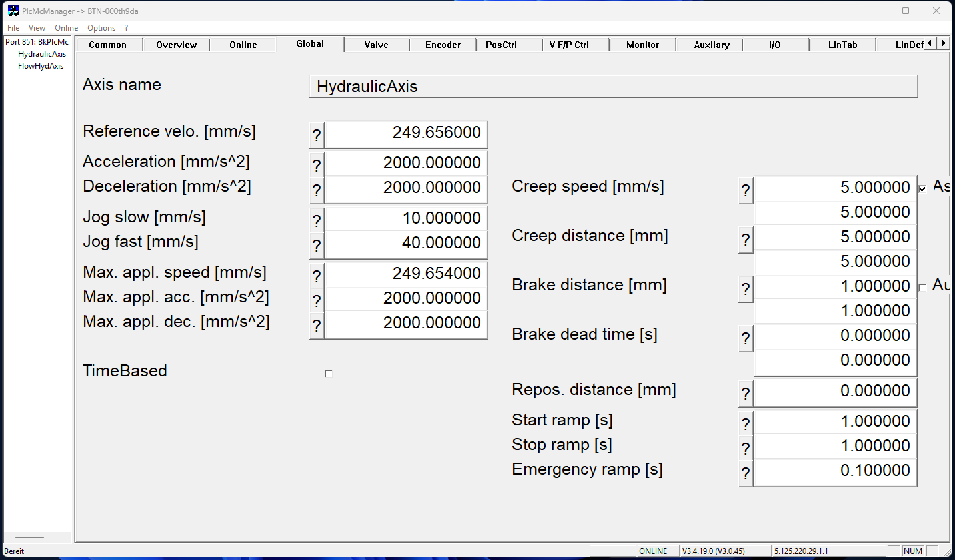Viewport: 955px width, 560px height.
Task: Open help for Brake dead time field
Action: pyautogui.click(x=746, y=338)
